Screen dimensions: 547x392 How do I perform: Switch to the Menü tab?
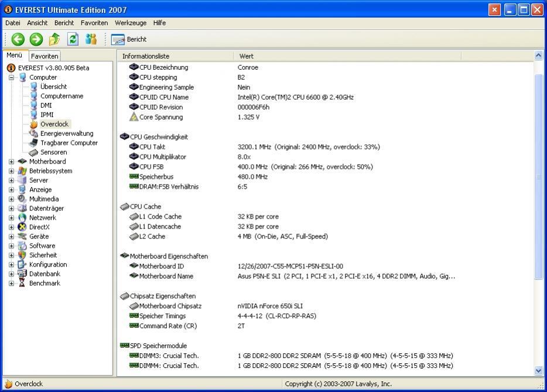(15, 55)
